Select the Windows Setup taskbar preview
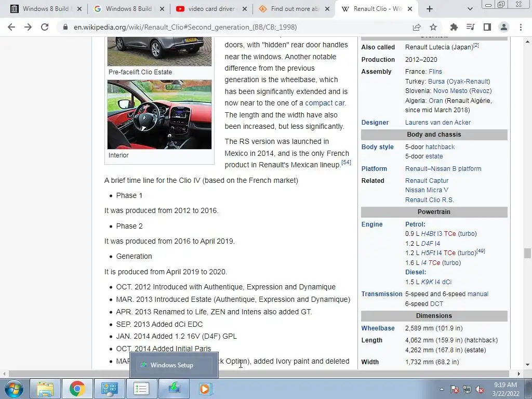This screenshot has height=399, width=532. [x=174, y=365]
